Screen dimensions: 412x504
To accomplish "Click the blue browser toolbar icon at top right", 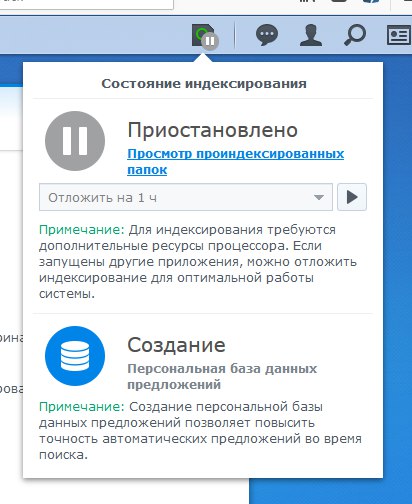I will tap(371, 2).
